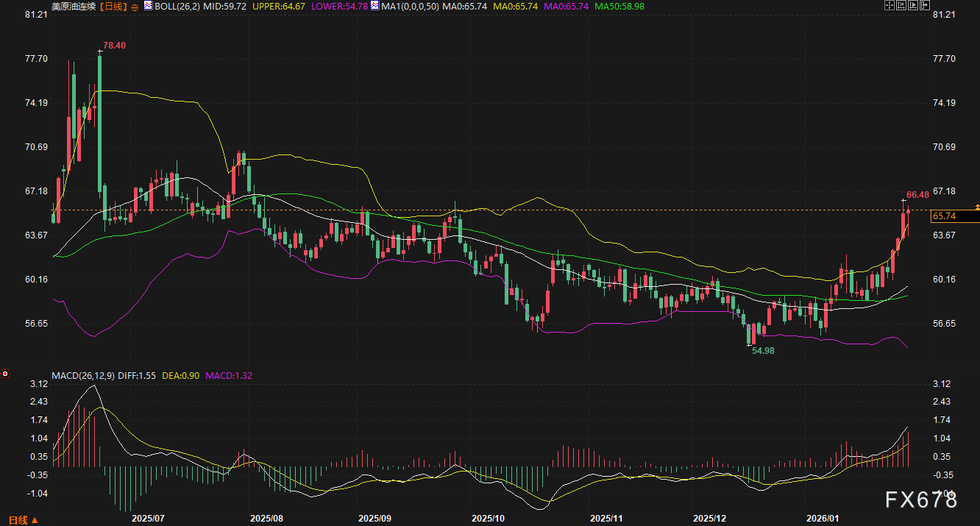980x526 pixels.
Task: Click the orange circle-plus icon after 日线
Action: point(134,6)
